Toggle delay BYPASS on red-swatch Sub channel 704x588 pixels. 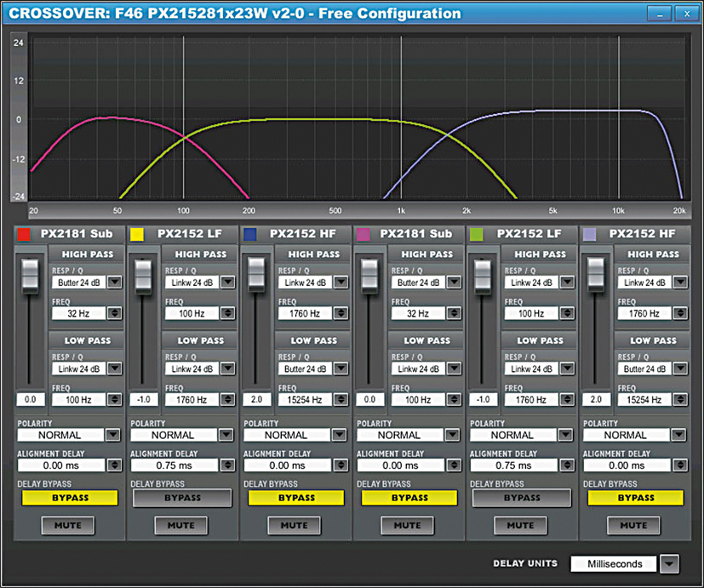click(x=70, y=498)
